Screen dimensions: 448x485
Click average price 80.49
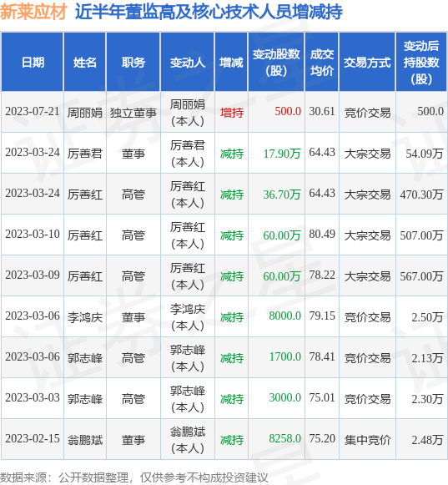[322, 234]
